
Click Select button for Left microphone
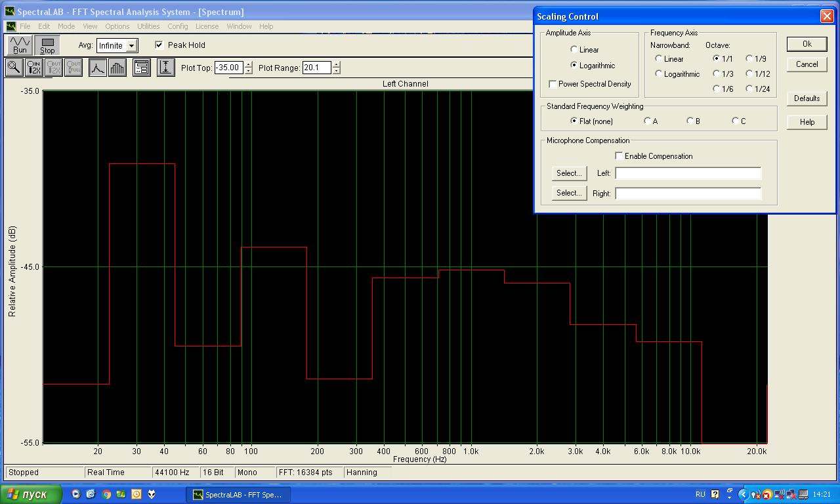click(569, 173)
